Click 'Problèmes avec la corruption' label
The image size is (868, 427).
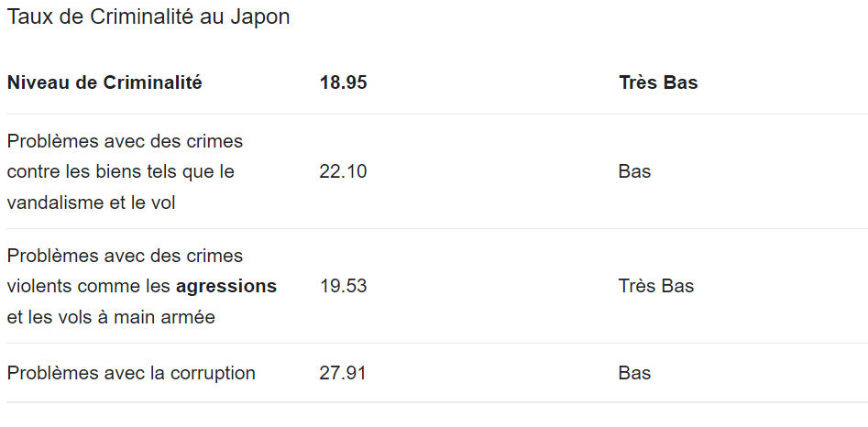pos(131,373)
